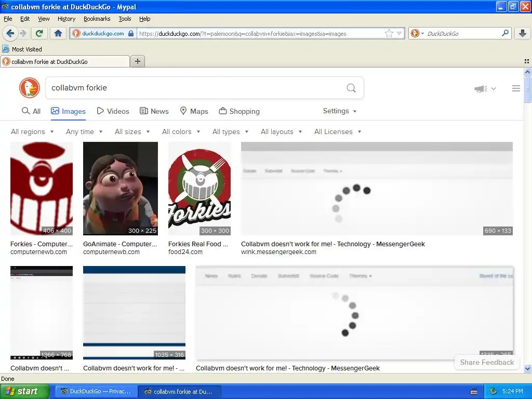Click the Forward arrow button
The height and width of the screenshot is (399, 532).
click(x=23, y=33)
